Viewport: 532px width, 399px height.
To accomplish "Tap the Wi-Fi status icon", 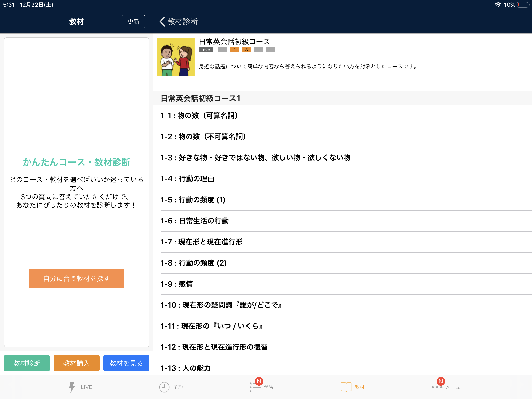I will click(498, 5).
